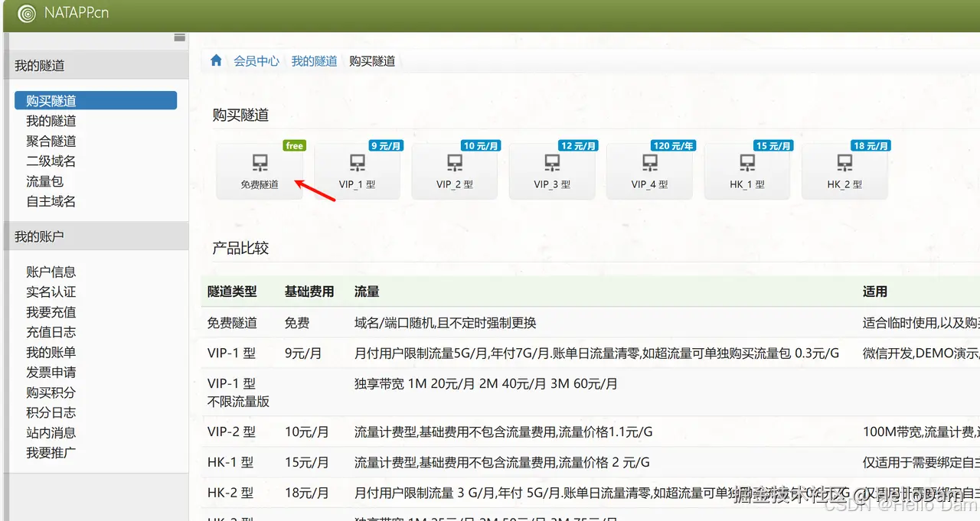980x521 pixels.
Task: Click the VIP-1 型 不限流量版 cell
Action: point(238,392)
